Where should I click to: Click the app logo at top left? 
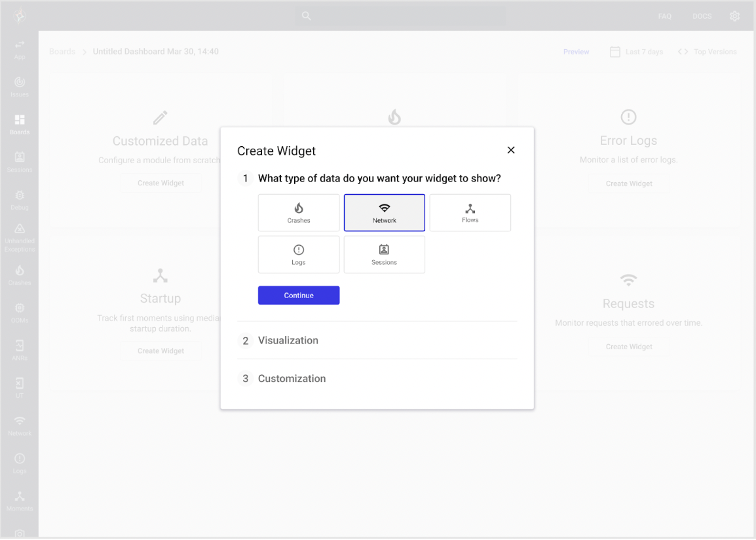coord(20,16)
